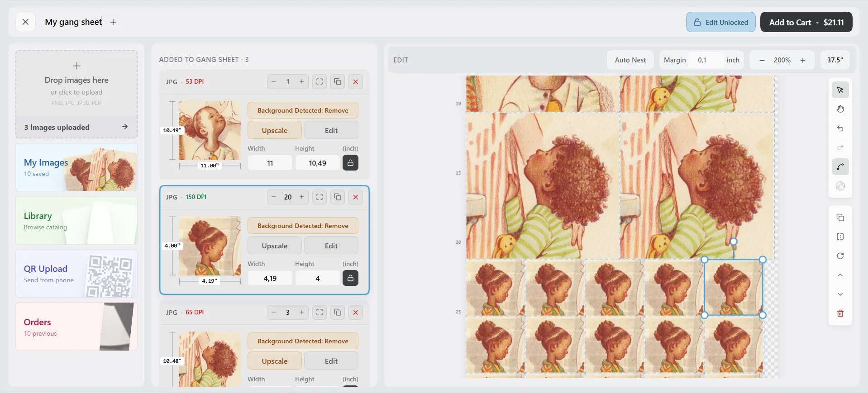Remove background of the 65 DPI image
The height and width of the screenshot is (394, 868).
point(303,341)
